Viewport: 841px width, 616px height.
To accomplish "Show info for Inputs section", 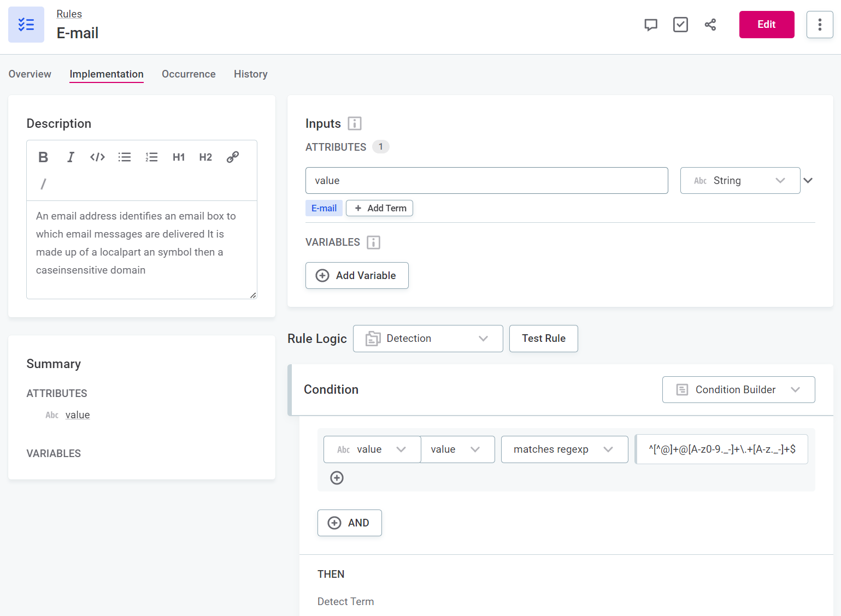I will [355, 123].
